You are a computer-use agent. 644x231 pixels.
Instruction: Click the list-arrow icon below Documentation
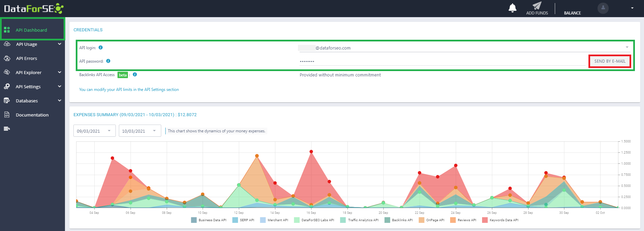7,129
